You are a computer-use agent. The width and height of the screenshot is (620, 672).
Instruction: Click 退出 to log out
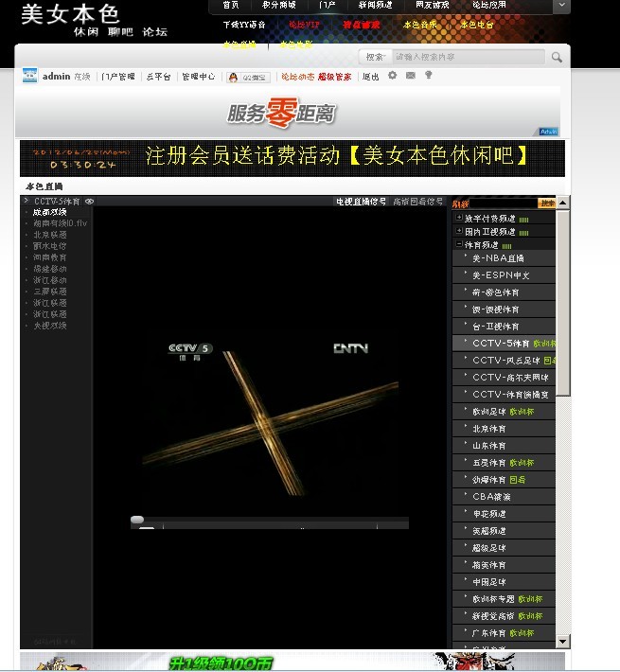[x=371, y=77]
